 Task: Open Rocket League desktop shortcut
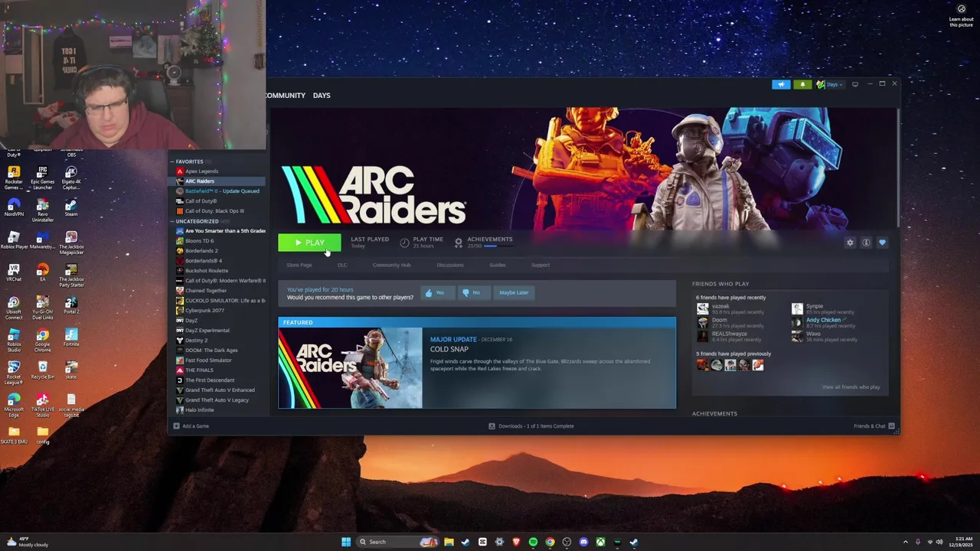(x=13, y=373)
